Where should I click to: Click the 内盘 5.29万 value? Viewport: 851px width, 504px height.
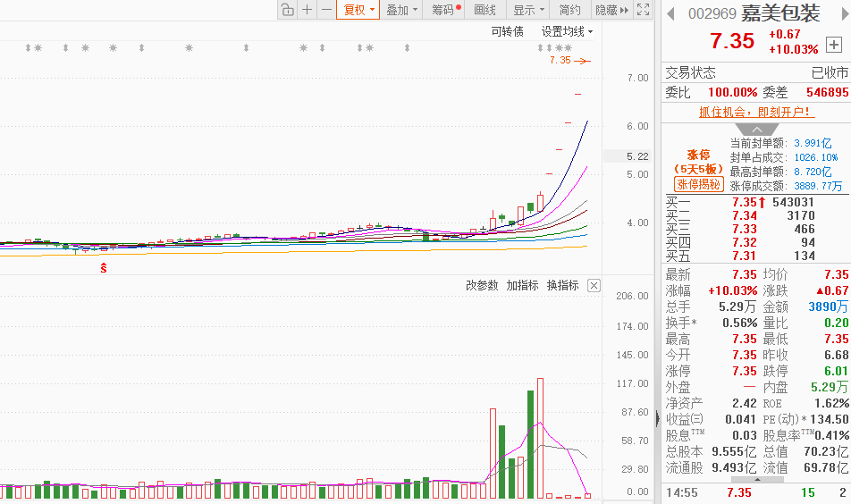[830, 387]
